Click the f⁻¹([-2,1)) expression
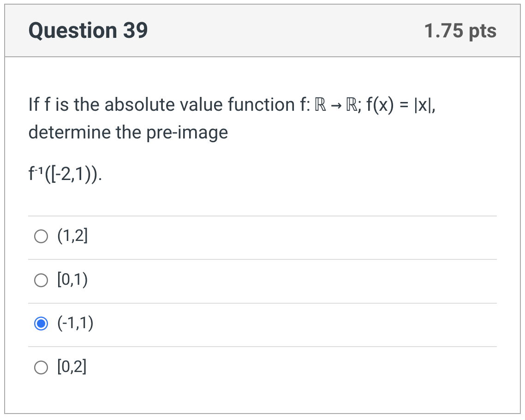The height and width of the screenshot is (420, 525). [65, 175]
